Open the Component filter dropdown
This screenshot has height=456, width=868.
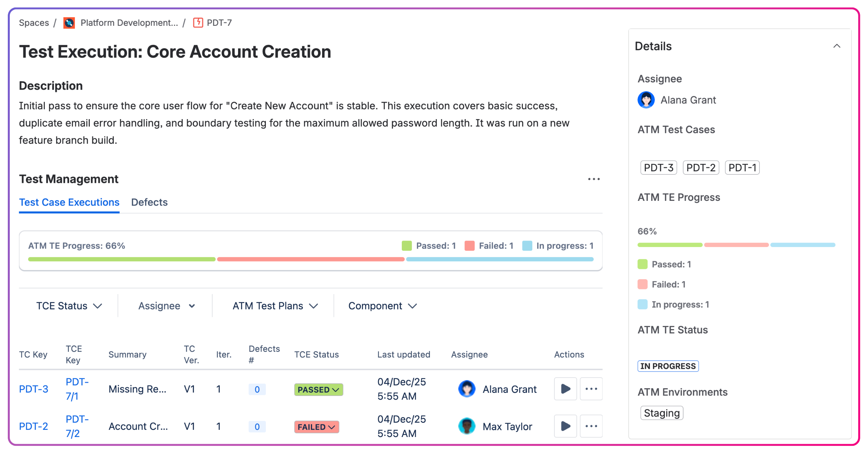click(x=382, y=306)
